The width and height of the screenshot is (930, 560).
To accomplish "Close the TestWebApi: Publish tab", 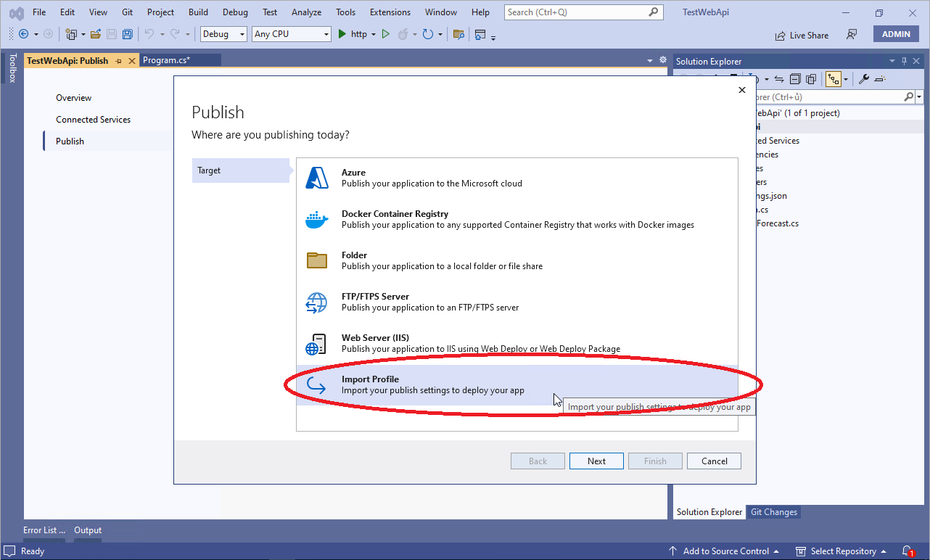I will tap(131, 61).
